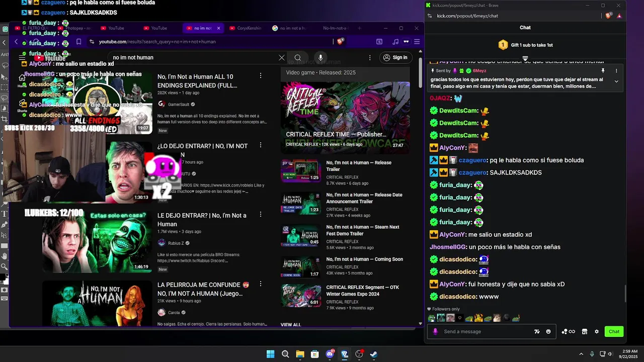Start YouTube voice search with microphone icon

(320, 58)
